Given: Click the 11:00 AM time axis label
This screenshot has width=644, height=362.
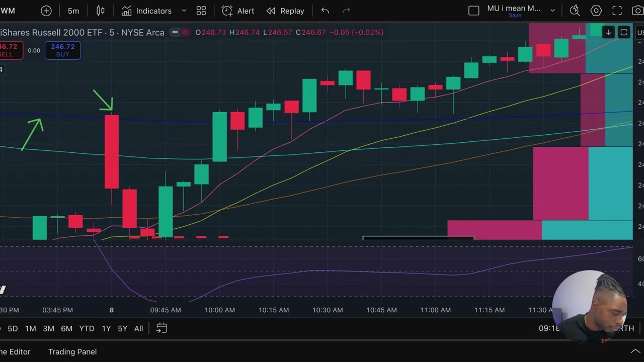Looking at the screenshot, I should pos(436,310).
